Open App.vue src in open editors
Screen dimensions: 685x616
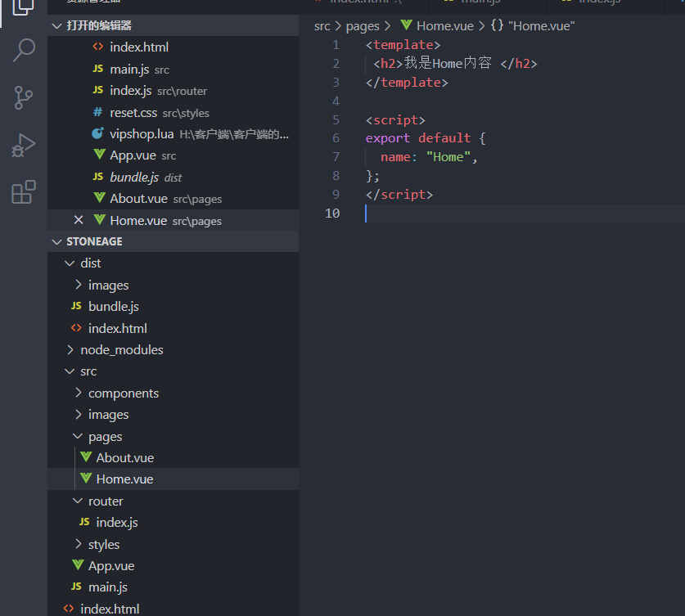tap(173, 155)
